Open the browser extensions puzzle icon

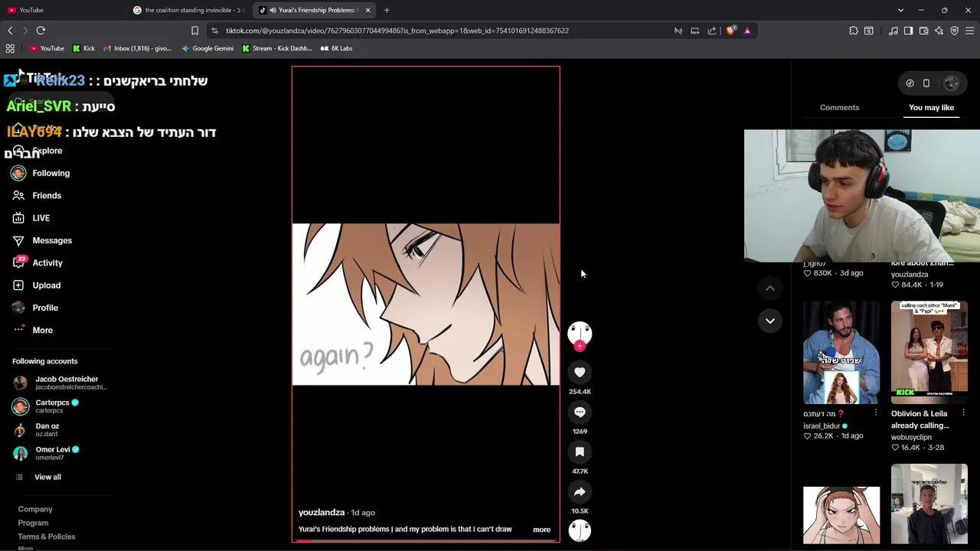point(854,31)
